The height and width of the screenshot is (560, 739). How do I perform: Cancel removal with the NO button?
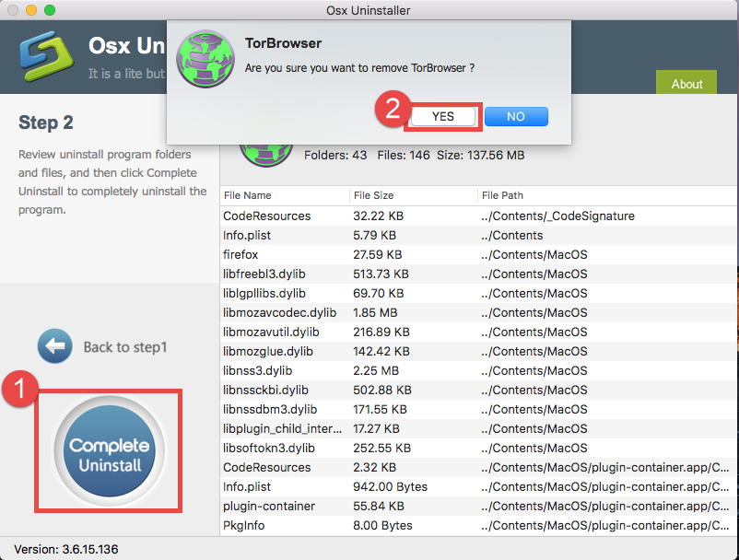pos(516,116)
